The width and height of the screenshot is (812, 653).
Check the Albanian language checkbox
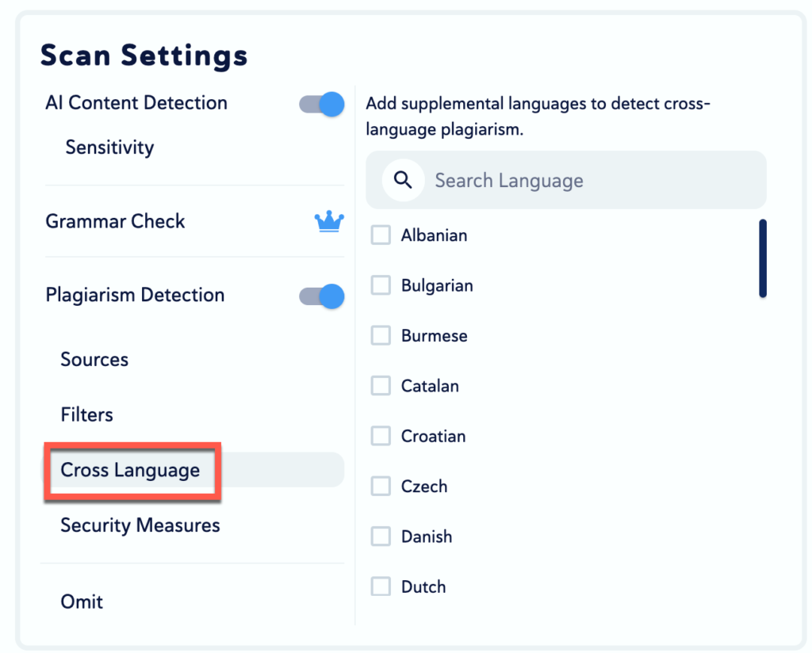click(381, 235)
